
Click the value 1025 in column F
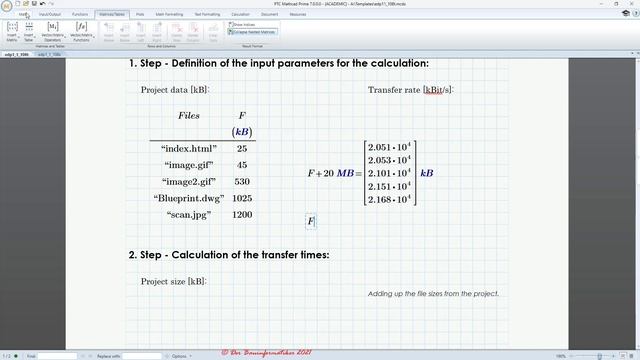[242, 198]
